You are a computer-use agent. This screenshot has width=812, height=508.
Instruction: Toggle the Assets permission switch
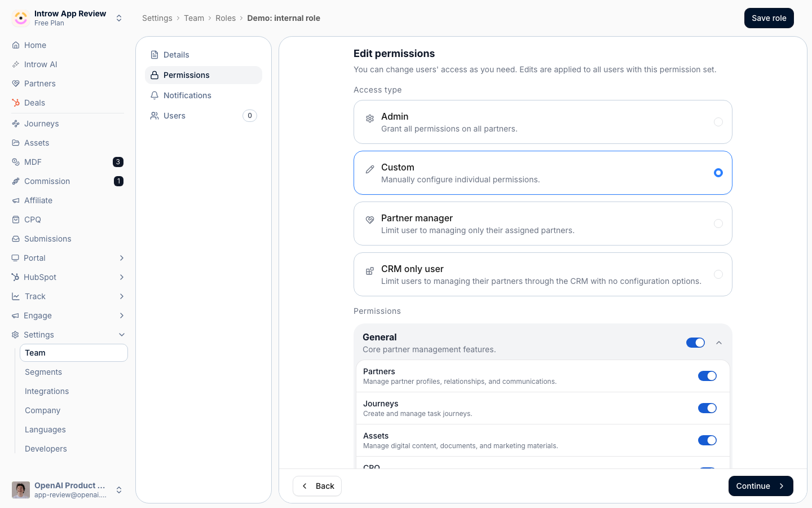tap(707, 440)
